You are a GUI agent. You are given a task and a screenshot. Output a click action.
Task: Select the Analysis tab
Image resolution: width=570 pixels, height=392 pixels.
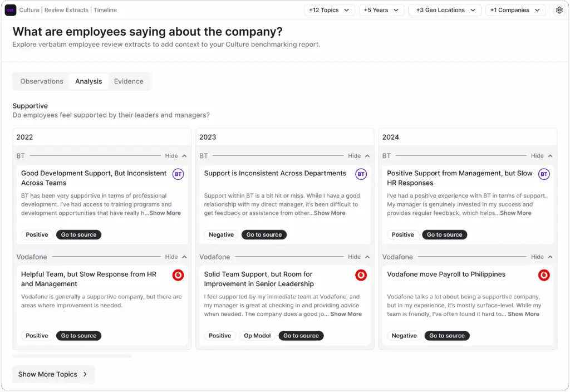tap(89, 81)
